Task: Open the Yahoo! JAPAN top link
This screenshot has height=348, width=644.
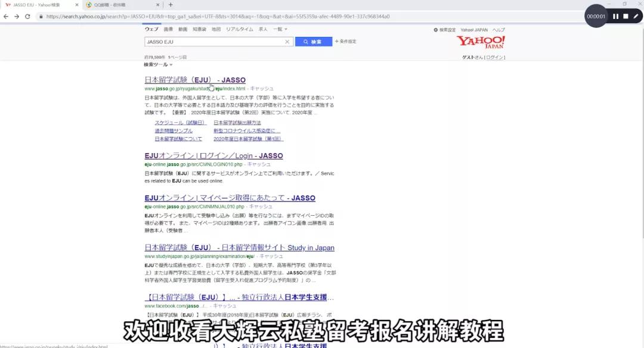Action: tap(474, 30)
